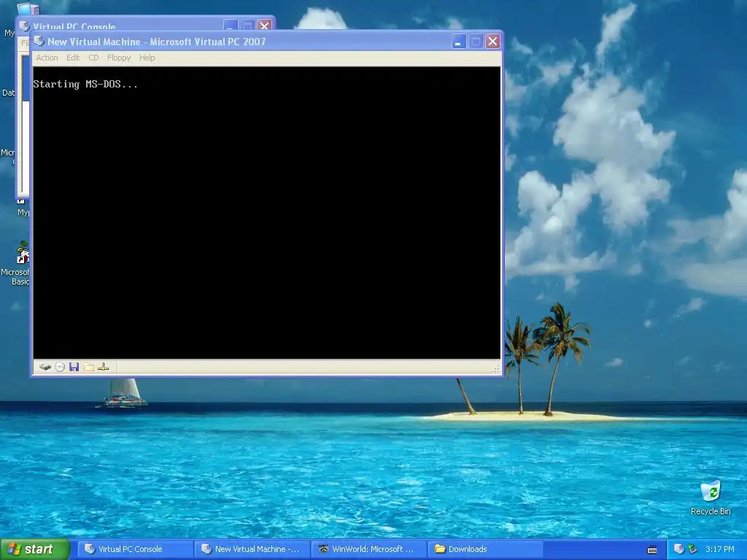Click the CD drive status icon
The image size is (747, 560).
[60, 367]
